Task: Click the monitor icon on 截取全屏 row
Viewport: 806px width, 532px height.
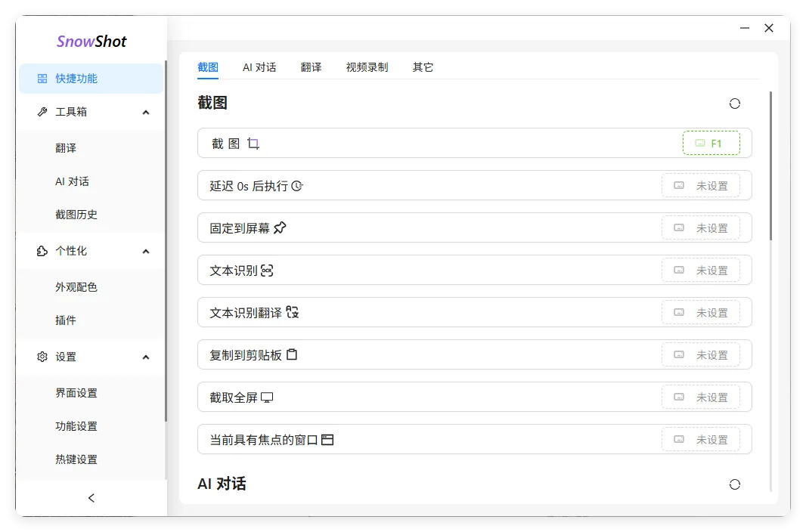Action: click(268, 396)
